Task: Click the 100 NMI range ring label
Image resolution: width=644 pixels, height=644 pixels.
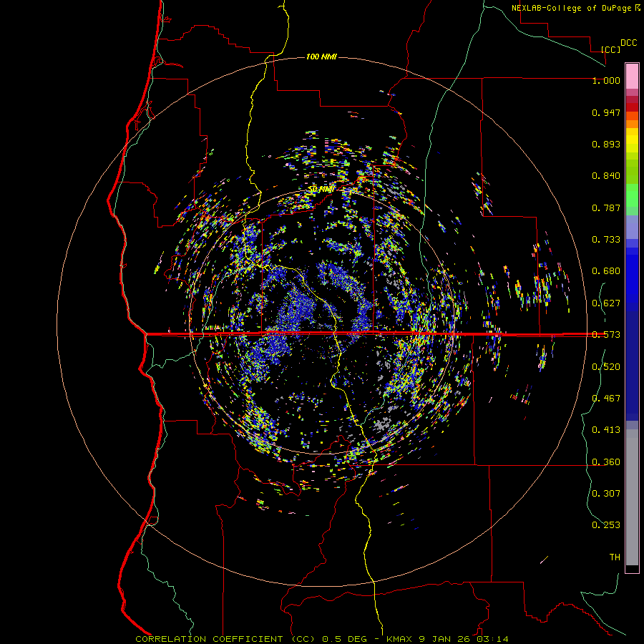Action: (x=321, y=57)
